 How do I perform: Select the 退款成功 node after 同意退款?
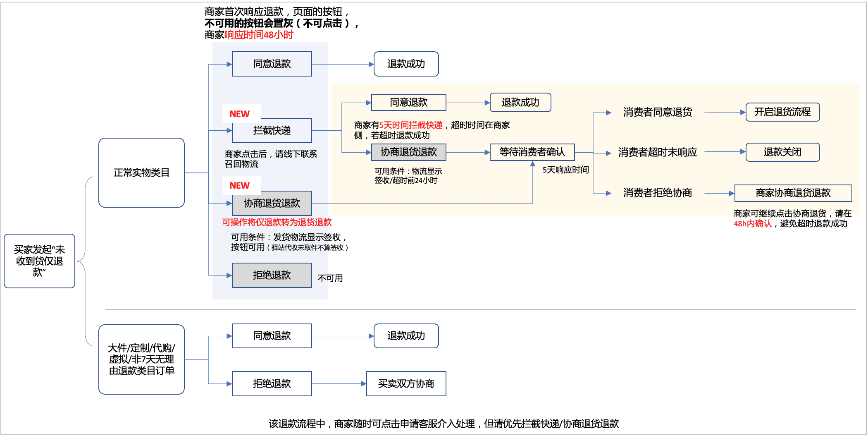pyautogui.click(x=406, y=64)
